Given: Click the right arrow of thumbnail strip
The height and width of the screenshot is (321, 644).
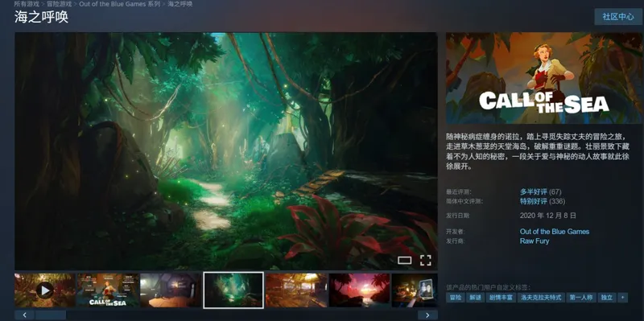Looking at the screenshot, I should coord(427,315).
